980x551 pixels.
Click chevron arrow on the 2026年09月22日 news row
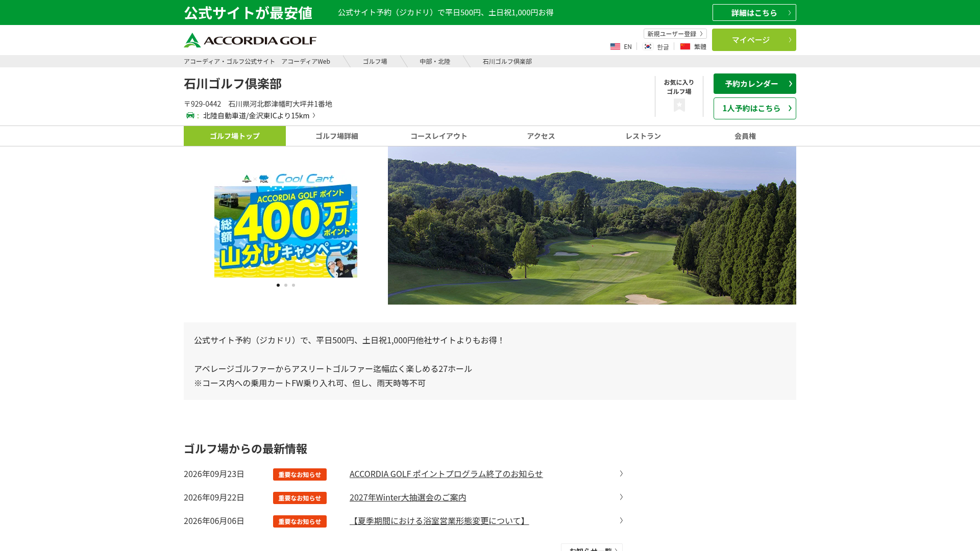click(x=621, y=497)
